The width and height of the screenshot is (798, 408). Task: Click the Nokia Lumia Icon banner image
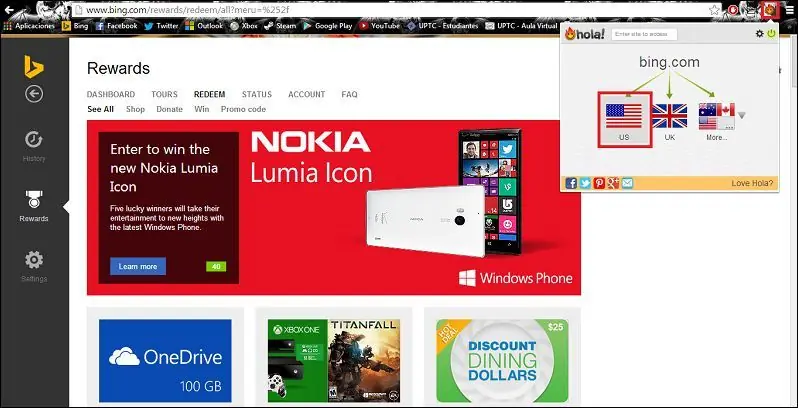click(334, 208)
